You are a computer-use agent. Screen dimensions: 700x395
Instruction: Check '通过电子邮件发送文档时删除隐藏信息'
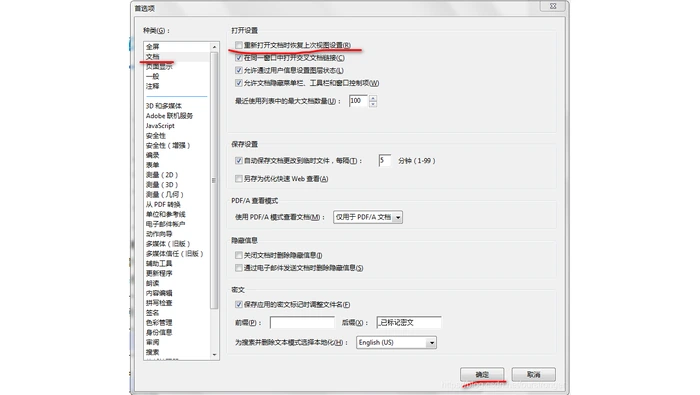point(239,268)
